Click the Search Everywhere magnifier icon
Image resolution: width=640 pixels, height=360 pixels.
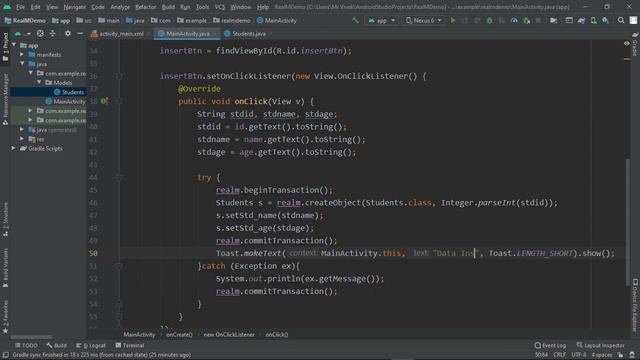pos(621,20)
